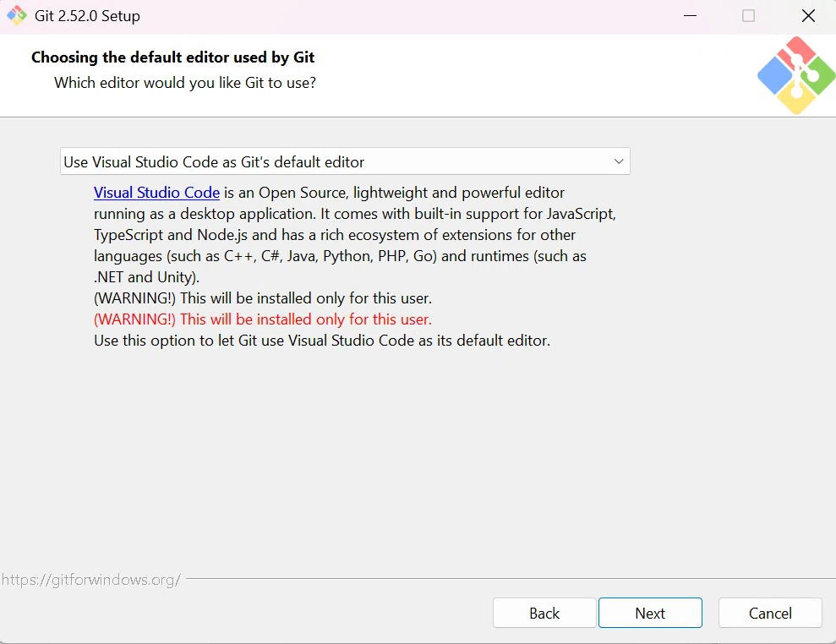The width and height of the screenshot is (836, 644).
Task: Click the 'Which editor would you like Git to use?' subtitle
Action: (x=185, y=83)
